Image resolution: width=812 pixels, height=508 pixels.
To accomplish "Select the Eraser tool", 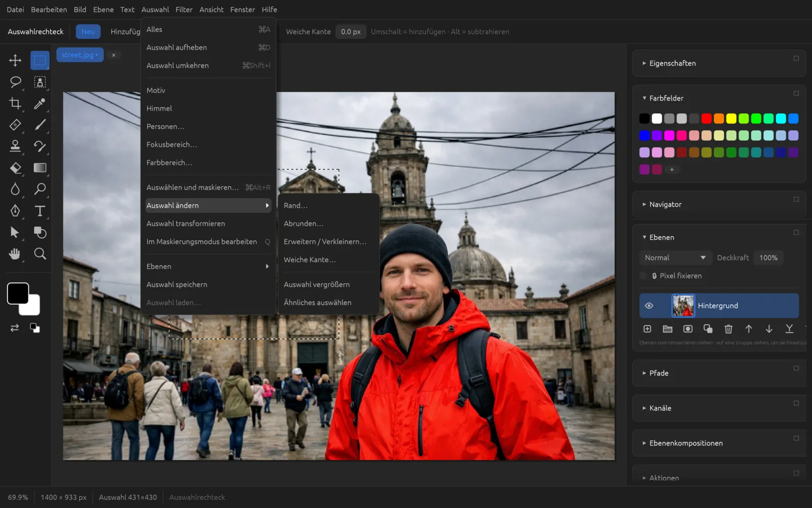I will click(x=15, y=168).
